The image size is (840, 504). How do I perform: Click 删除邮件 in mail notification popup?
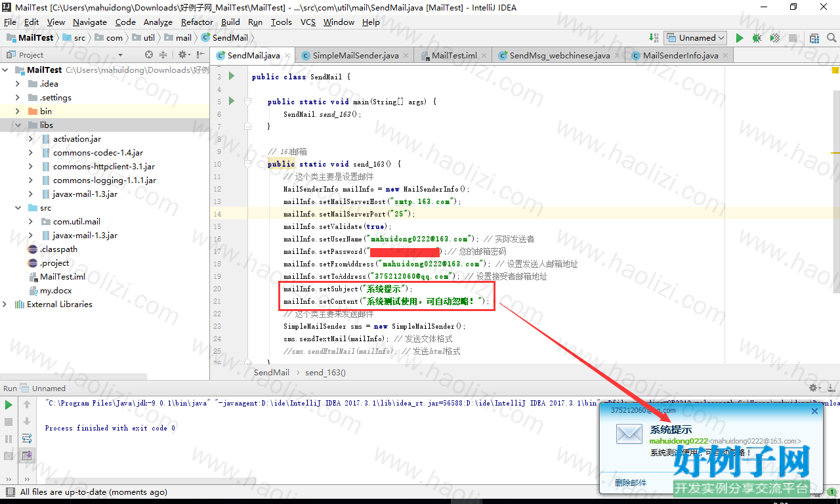coord(630,482)
